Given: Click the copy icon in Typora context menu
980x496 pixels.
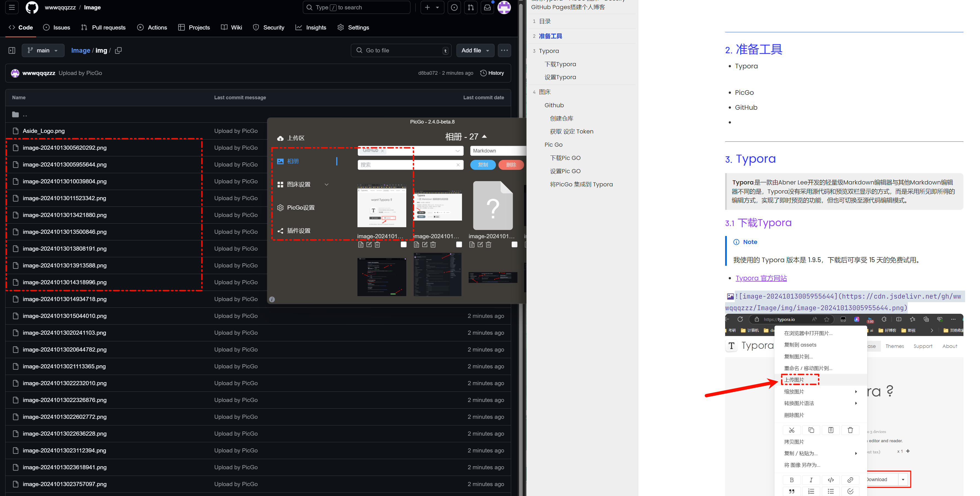Looking at the screenshot, I should pos(811,430).
